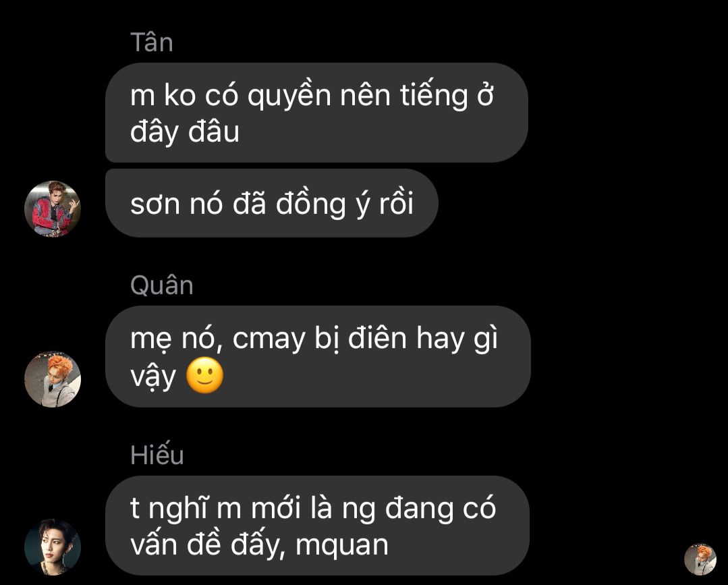The height and width of the screenshot is (585, 728).
Task: Tap the sender name Hiếu
Action: (157, 454)
